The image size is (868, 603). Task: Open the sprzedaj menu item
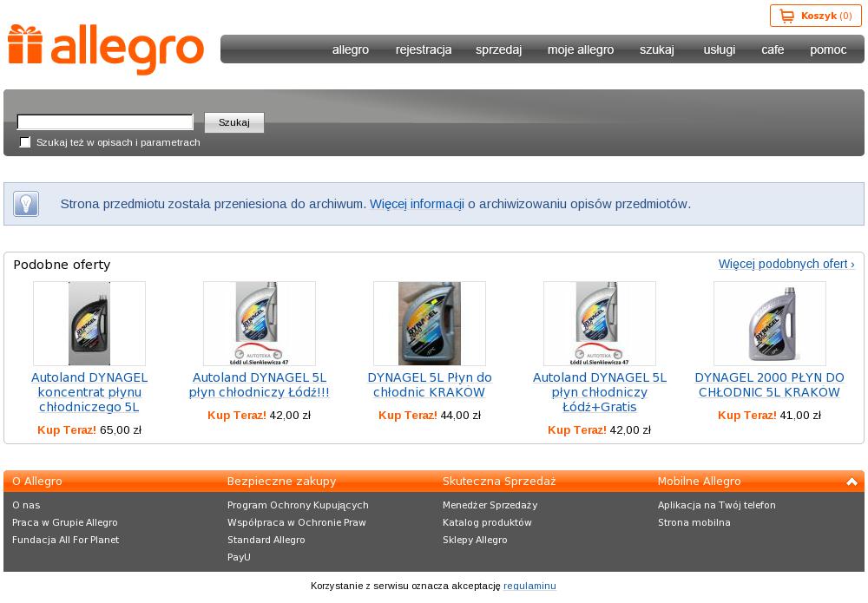498,49
